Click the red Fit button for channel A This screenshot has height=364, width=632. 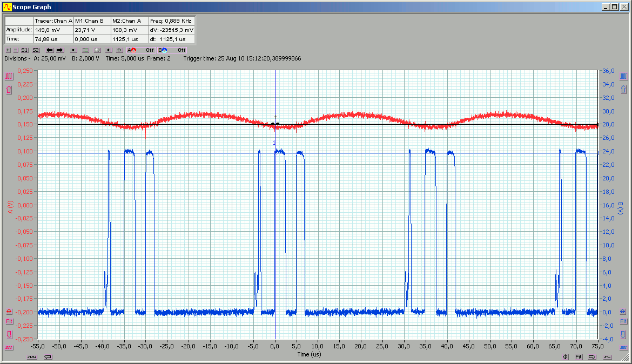tap(9, 321)
